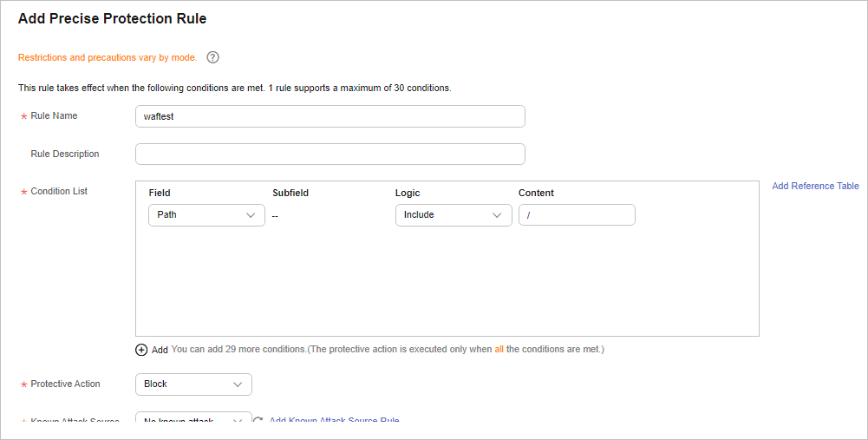868x440 pixels.
Task: Click into the empty Rule Description field
Action: click(330, 154)
